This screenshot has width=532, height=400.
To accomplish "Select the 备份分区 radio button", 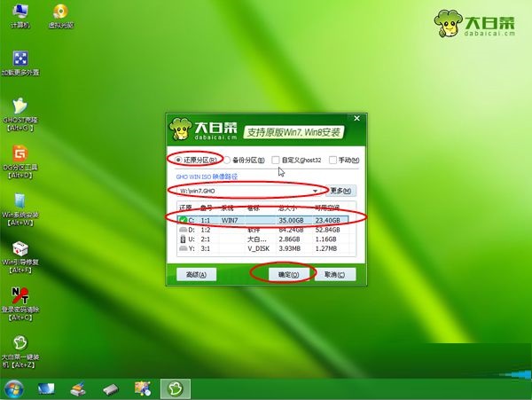I will click(x=228, y=161).
